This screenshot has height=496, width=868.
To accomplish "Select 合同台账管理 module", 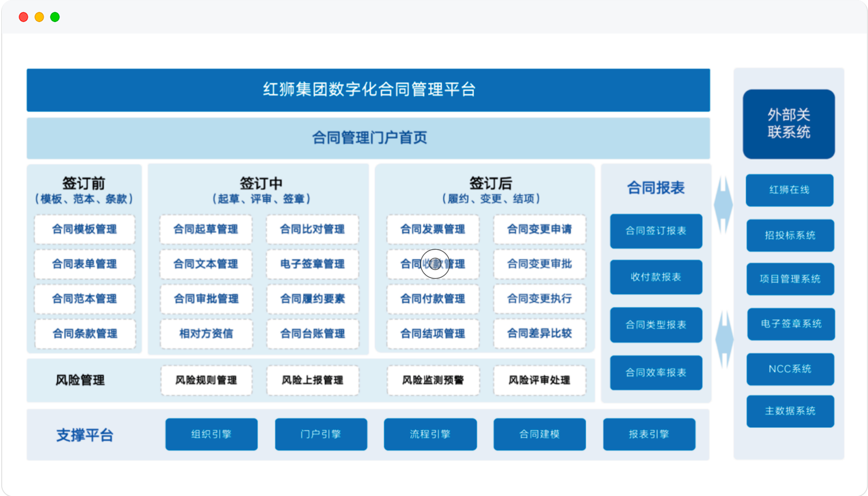I will 312,334.
